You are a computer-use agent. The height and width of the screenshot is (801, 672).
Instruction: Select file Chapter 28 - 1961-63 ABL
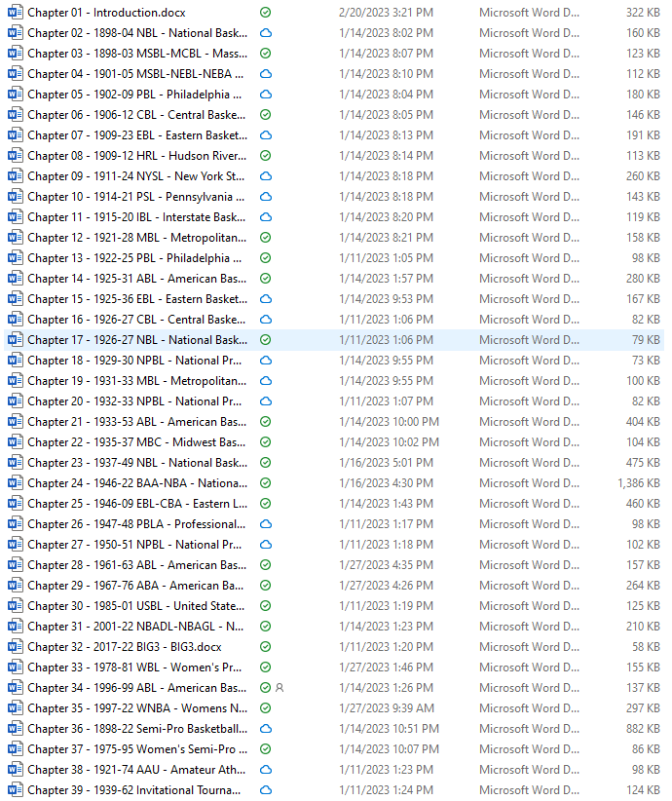pos(137,565)
